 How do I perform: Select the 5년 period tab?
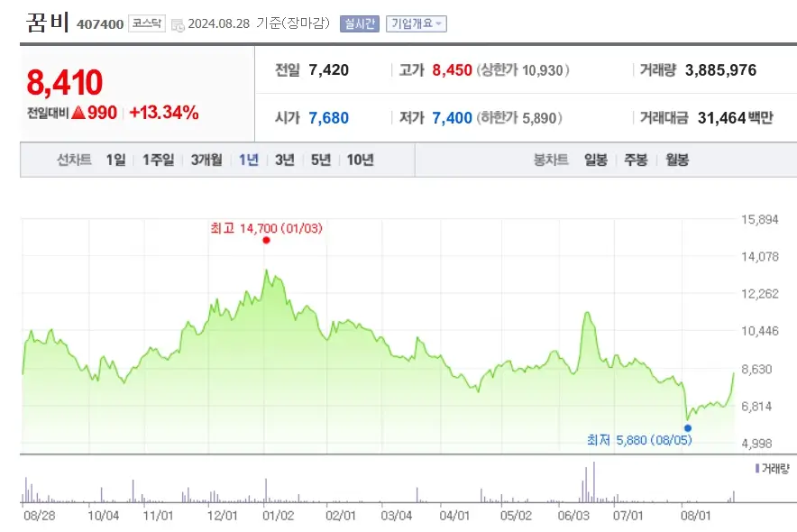[x=321, y=159]
